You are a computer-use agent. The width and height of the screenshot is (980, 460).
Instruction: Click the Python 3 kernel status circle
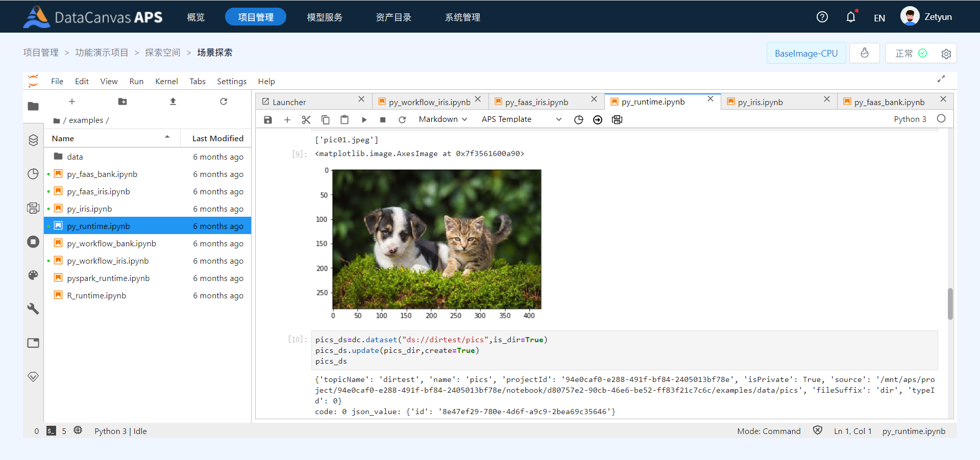(x=941, y=119)
